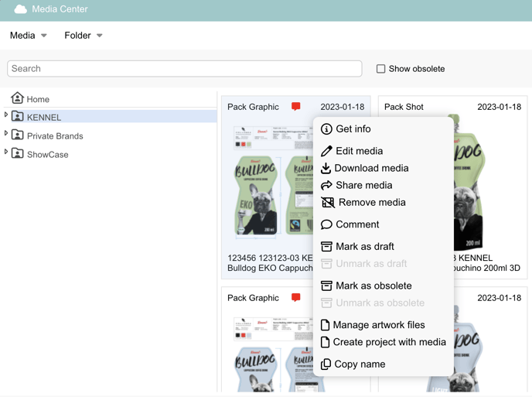Click the Get info circle icon
Viewport: 532px width, 397px height.
tap(326, 129)
